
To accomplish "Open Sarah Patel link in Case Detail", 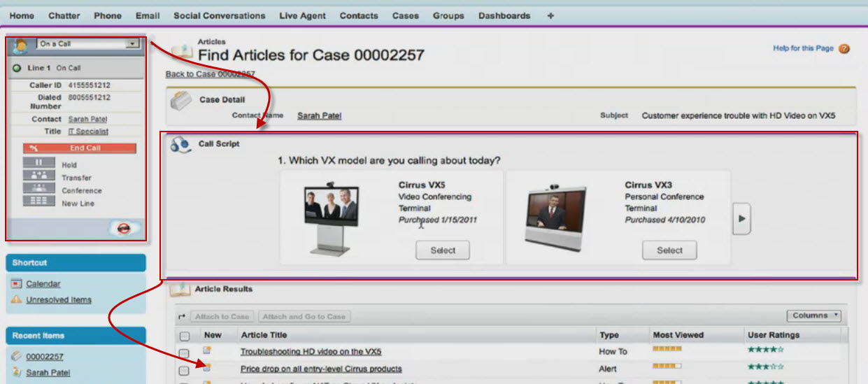I will [320, 115].
